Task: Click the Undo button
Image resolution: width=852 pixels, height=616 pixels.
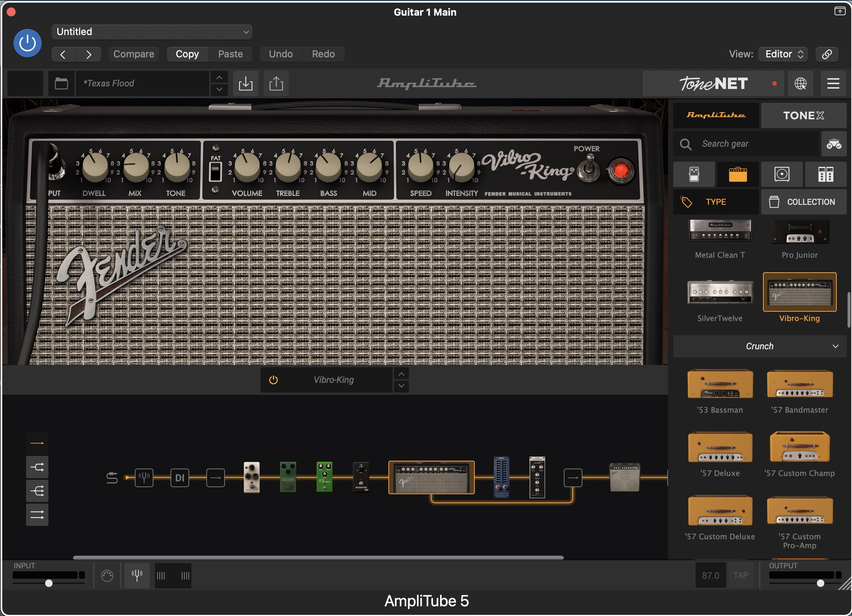Action: tap(281, 54)
